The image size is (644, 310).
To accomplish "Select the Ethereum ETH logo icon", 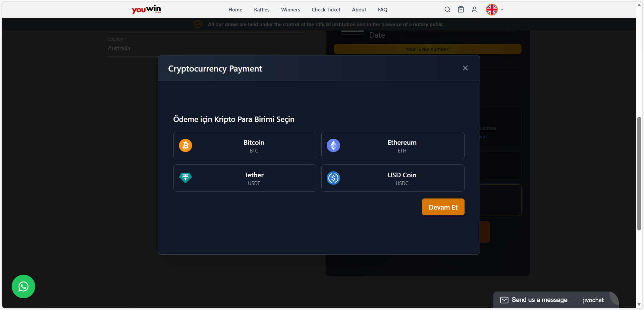I will click(x=333, y=145).
